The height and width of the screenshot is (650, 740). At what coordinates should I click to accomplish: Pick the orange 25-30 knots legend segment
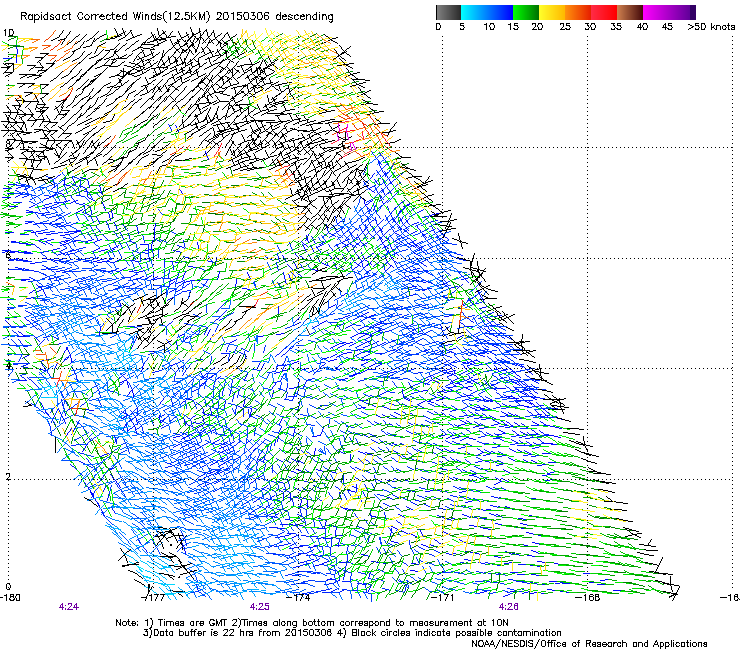click(578, 12)
